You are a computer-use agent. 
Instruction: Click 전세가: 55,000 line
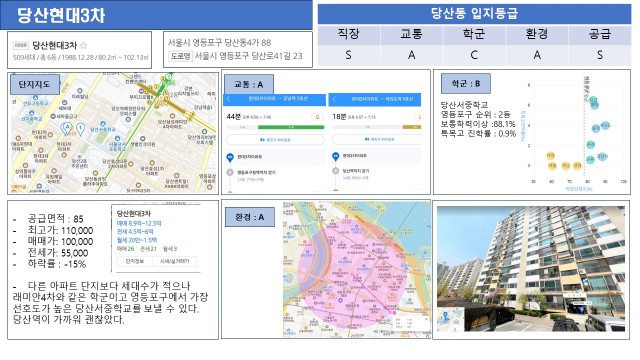click(58, 253)
